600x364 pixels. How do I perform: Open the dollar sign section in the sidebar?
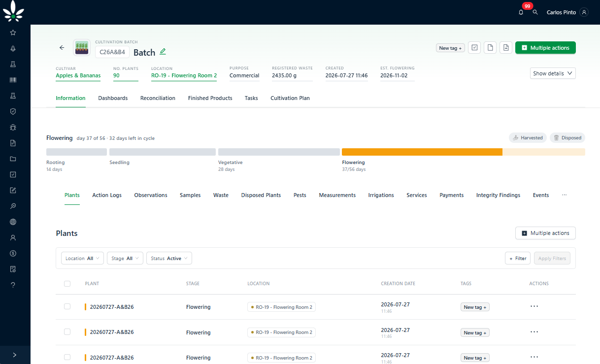click(13, 253)
